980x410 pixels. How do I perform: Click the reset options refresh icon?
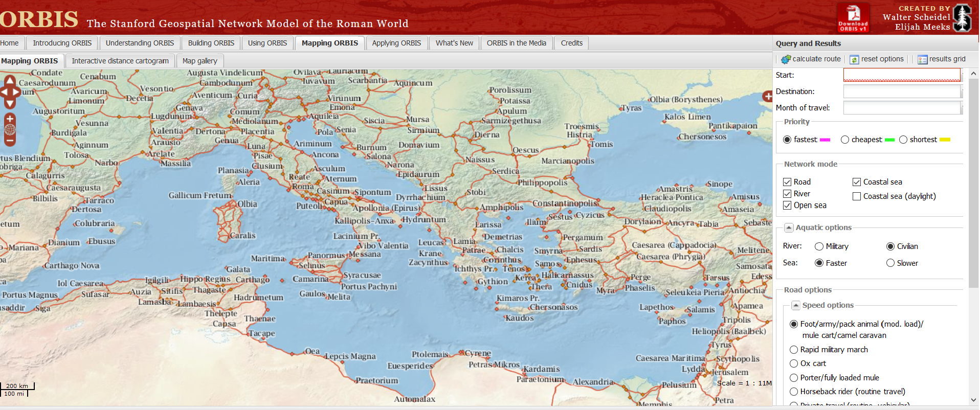(x=854, y=59)
